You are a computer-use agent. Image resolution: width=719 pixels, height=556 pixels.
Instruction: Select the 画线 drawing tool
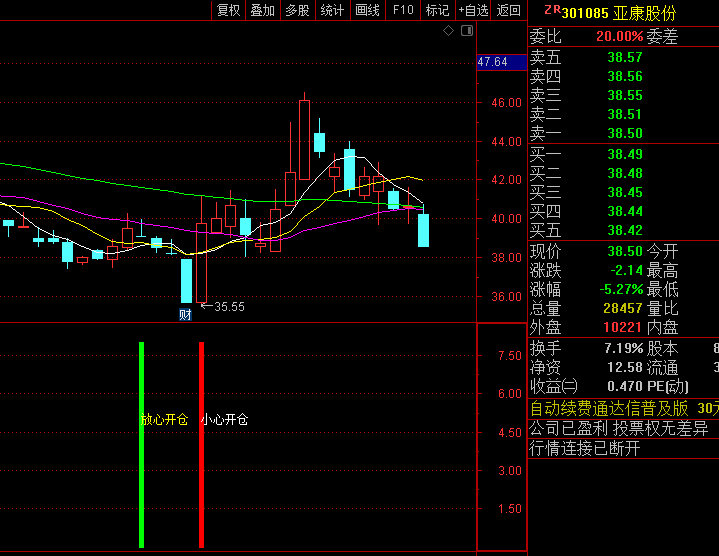pyautogui.click(x=368, y=10)
